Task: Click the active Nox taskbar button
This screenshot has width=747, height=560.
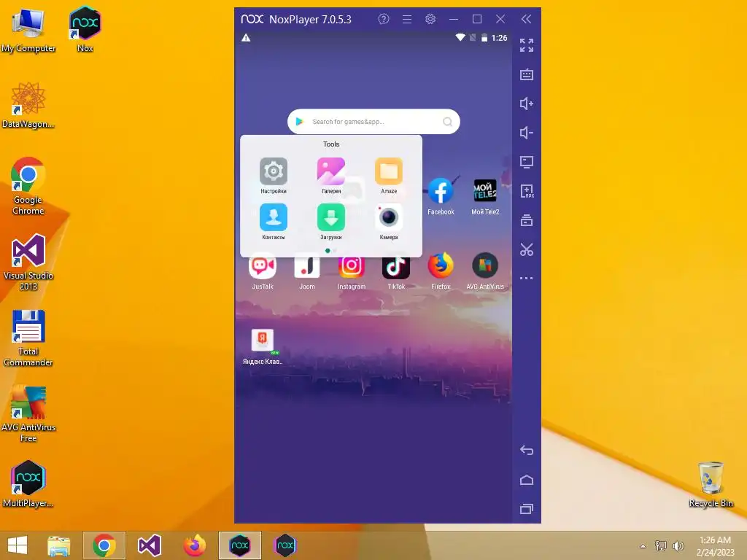Action: click(239, 545)
